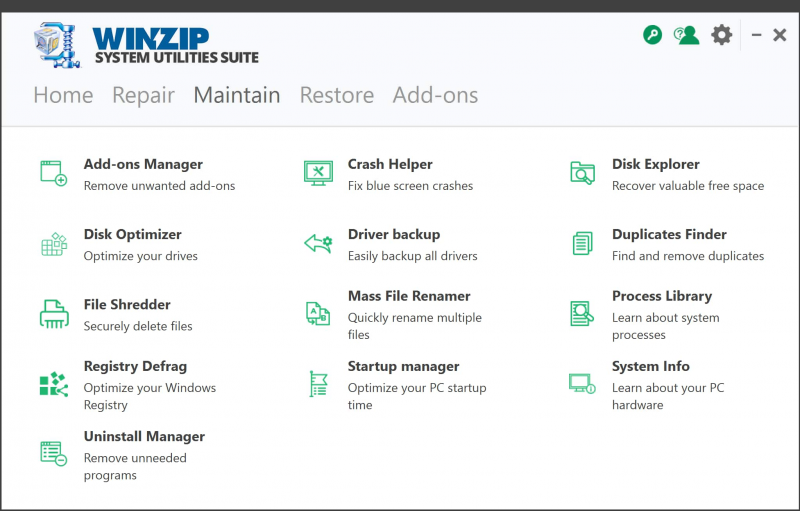This screenshot has width=800, height=511.
Task: Click 'Find and remove duplicates' text
Action: [x=688, y=256]
